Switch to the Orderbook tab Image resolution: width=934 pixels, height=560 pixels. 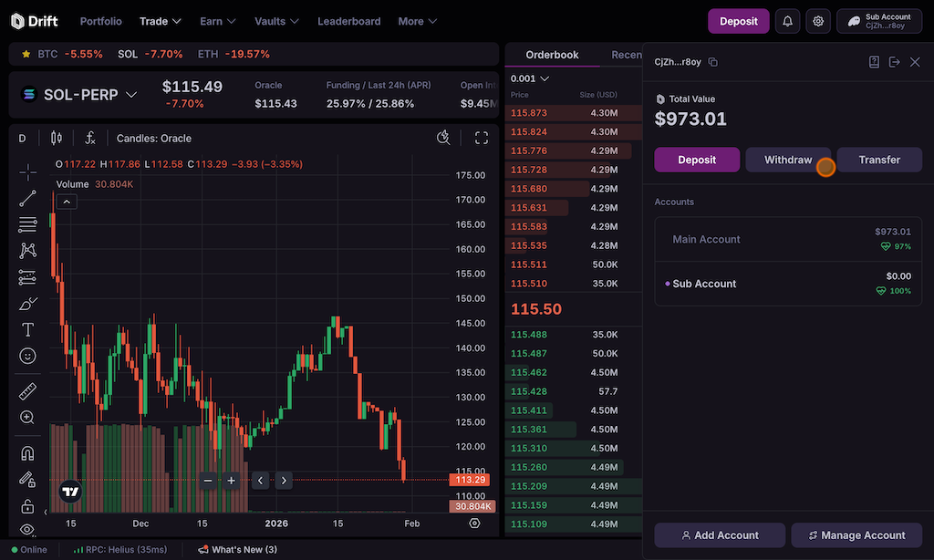552,55
